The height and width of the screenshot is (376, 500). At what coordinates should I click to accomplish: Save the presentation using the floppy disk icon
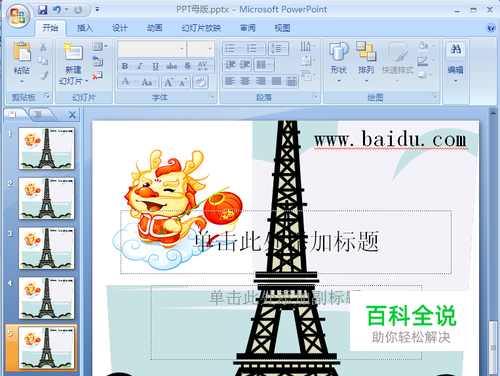[42, 9]
